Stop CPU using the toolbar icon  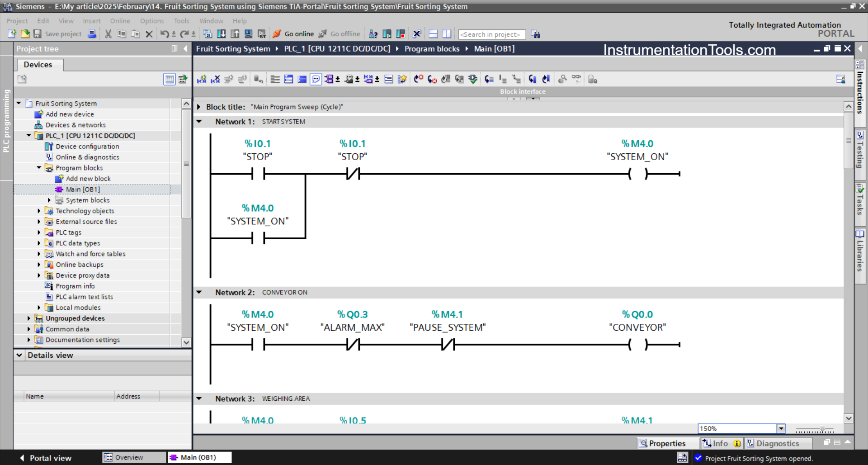tap(401, 34)
